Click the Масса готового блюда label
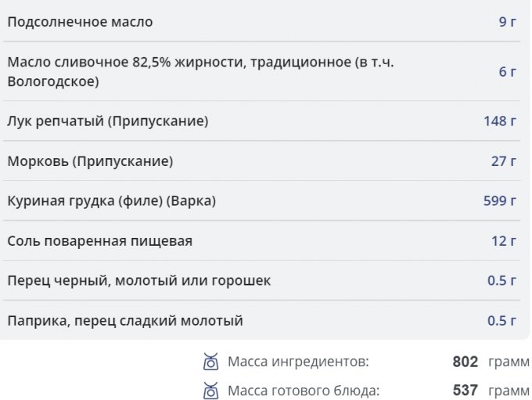This screenshot has height=400, width=532. (x=303, y=390)
